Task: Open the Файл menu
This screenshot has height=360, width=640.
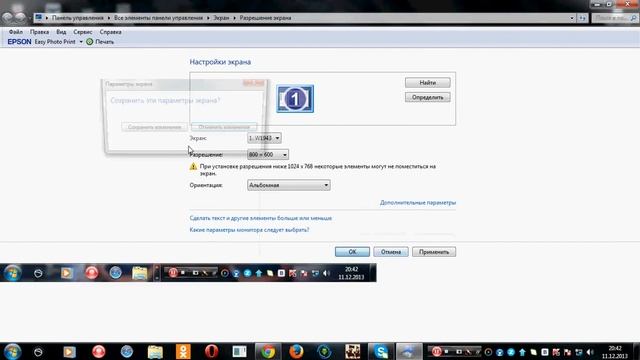Action: 16,32
